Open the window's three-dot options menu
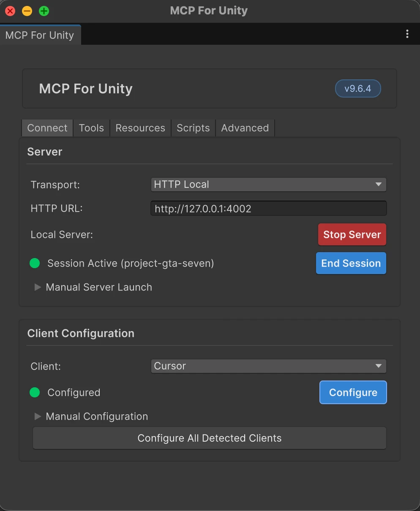This screenshot has height=511, width=420. tap(407, 34)
